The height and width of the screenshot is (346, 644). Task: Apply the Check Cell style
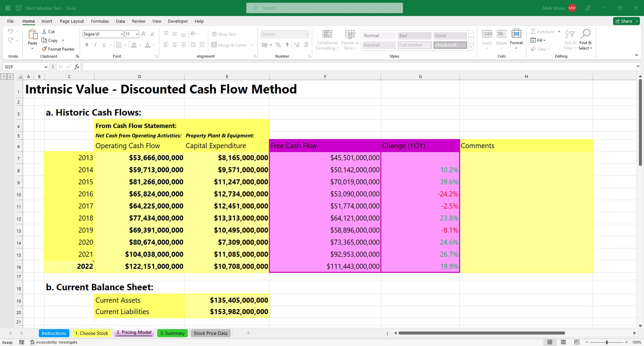(x=450, y=45)
